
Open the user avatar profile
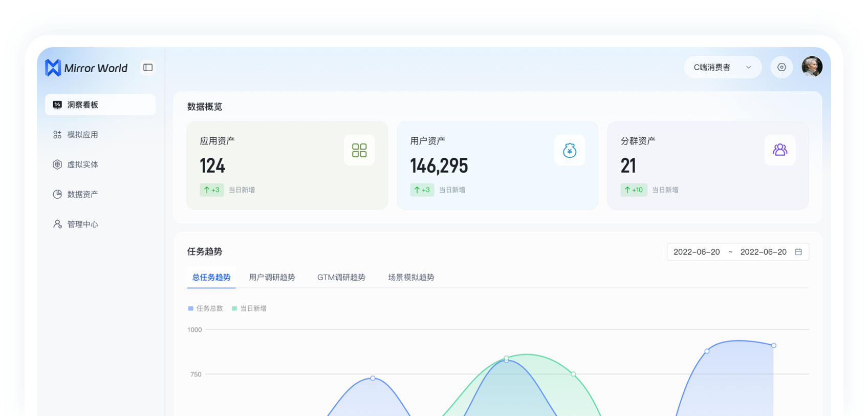pos(812,67)
